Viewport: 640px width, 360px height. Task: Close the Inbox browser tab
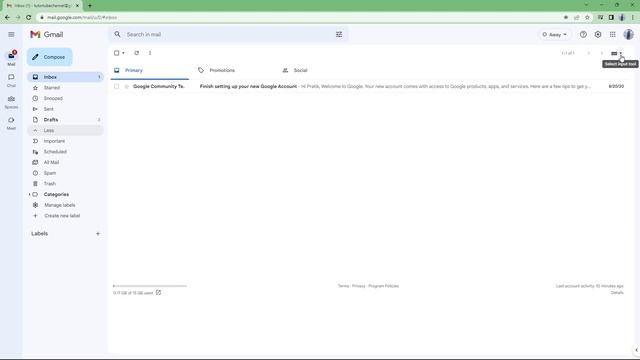[77, 6]
